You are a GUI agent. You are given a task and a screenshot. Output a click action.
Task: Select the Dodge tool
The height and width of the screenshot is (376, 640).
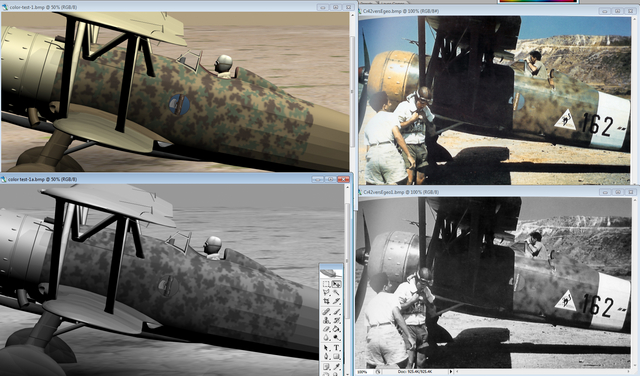[x=337, y=338]
